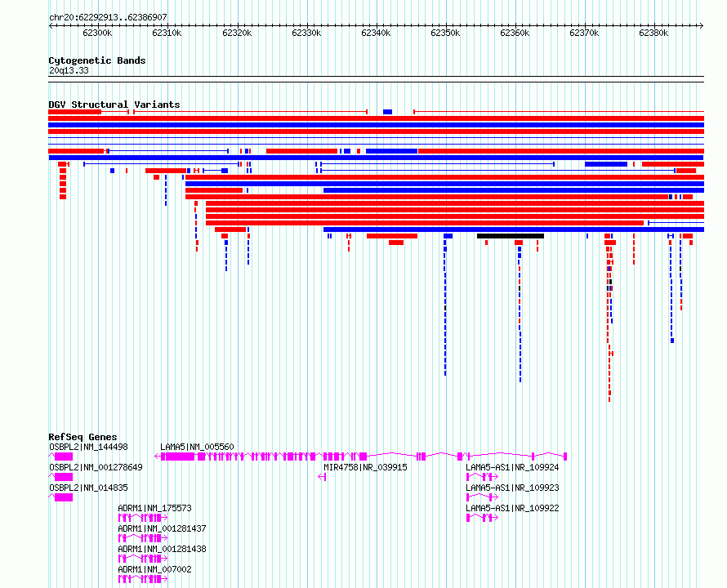Click the ADRM1 NM_001281438 gene glyph
The image size is (727, 588).
coord(143,559)
